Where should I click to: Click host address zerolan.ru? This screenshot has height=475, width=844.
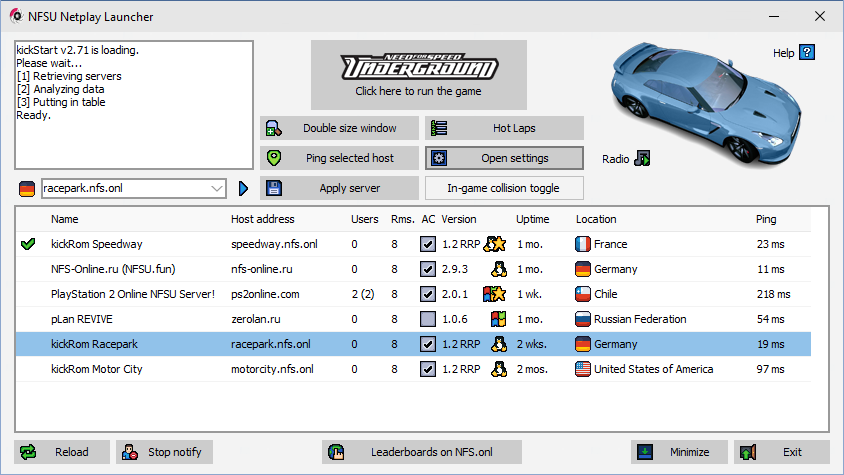click(256, 319)
